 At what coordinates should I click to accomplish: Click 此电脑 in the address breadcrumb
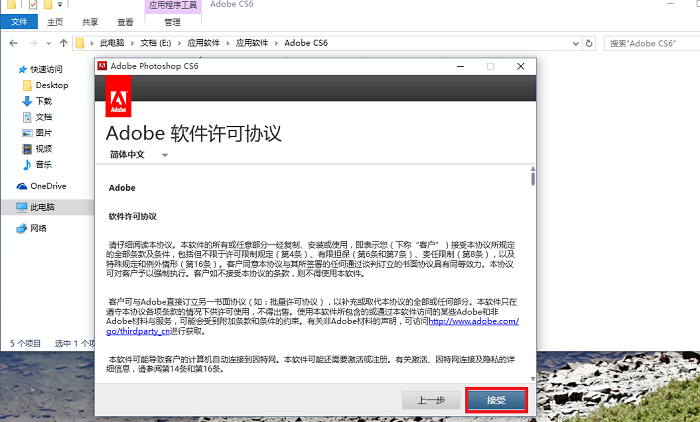112,43
